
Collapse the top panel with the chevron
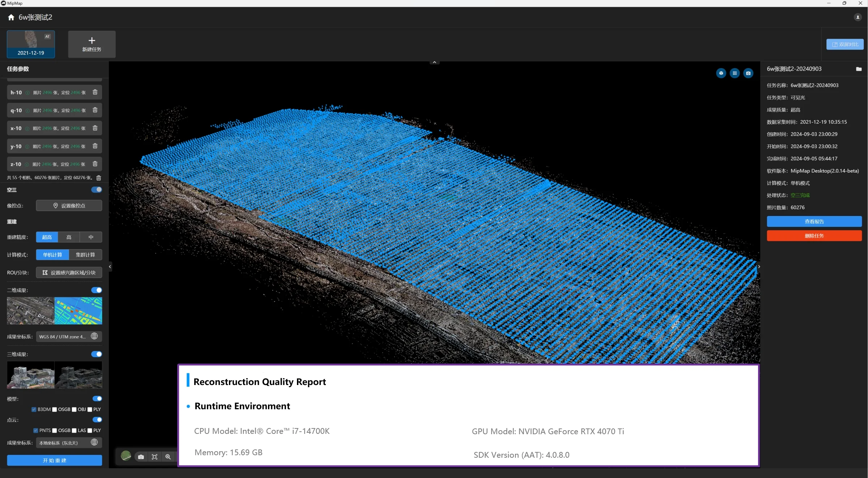pyautogui.click(x=434, y=62)
